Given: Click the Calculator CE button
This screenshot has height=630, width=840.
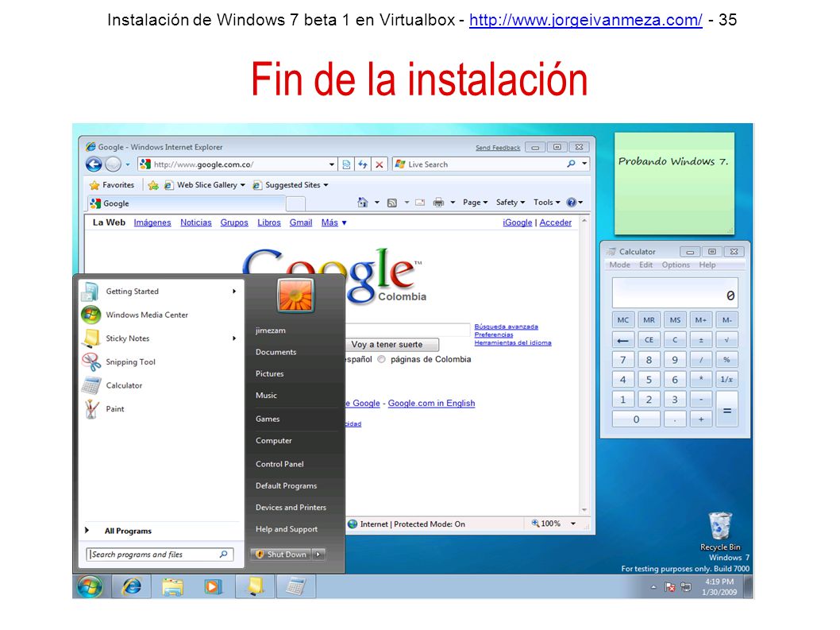Looking at the screenshot, I should tap(649, 340).
